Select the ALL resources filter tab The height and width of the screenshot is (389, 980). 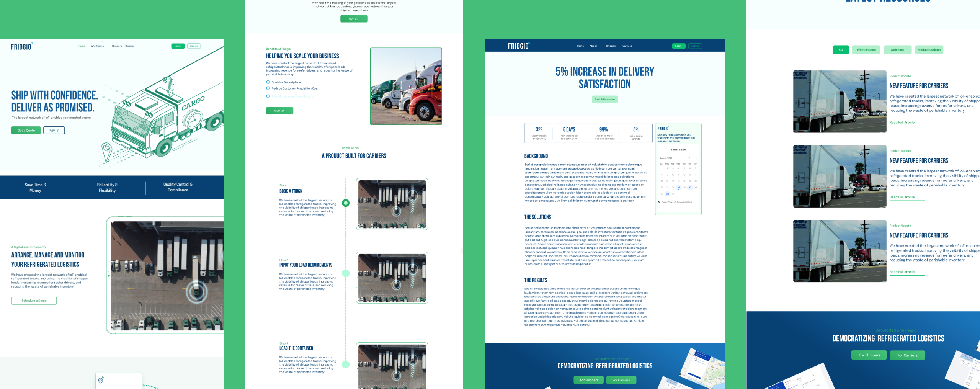841,50
